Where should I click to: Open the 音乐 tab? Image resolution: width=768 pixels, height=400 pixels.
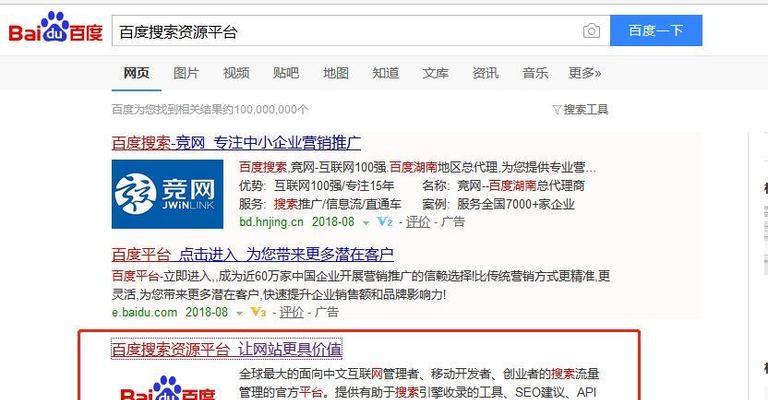pyautogui.click(x=535, y=73)
